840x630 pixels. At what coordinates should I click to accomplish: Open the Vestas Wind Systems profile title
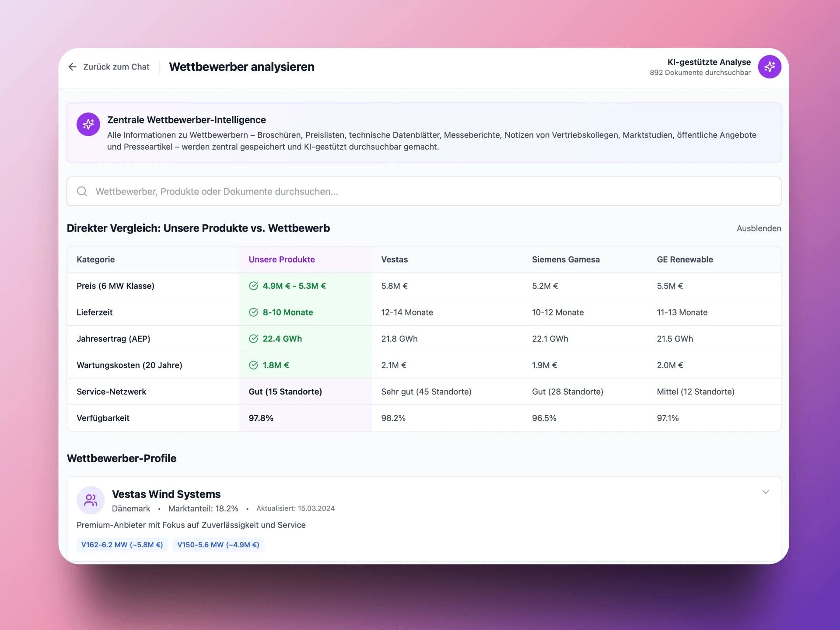pyautogui.click(x=166, y=494)
